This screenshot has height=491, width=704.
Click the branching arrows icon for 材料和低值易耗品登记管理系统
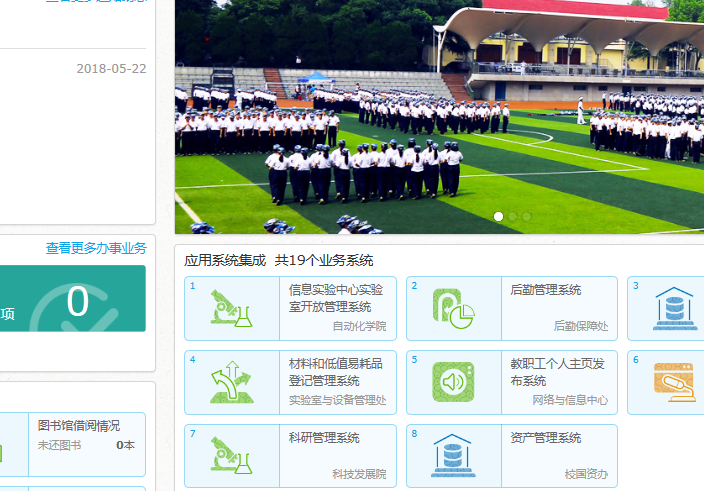tap(232, 382)
